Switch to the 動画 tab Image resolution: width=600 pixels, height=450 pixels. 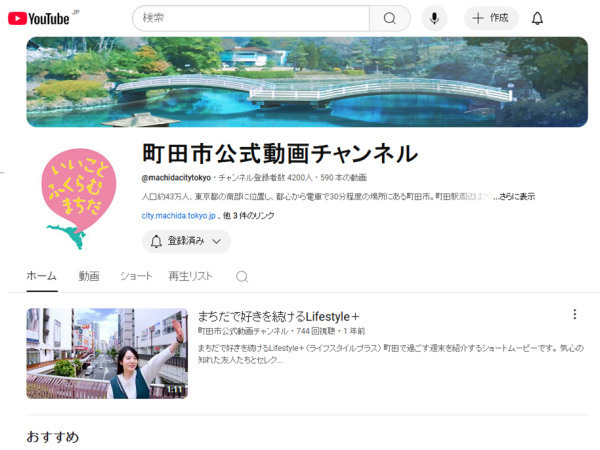click(x=89, y=276)
